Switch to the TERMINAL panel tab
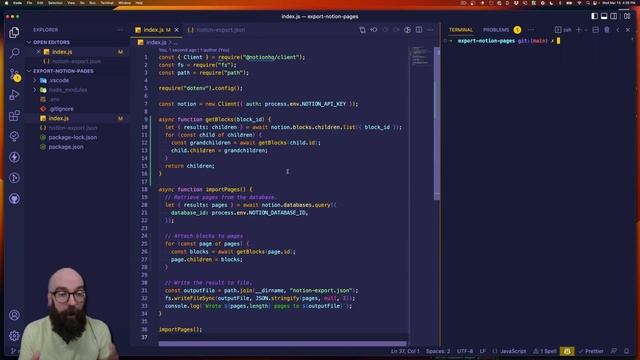640x360 pixels. [460, 30]
